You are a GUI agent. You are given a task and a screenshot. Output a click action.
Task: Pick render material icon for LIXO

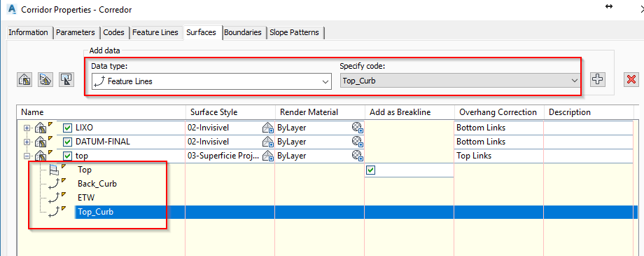357,128
